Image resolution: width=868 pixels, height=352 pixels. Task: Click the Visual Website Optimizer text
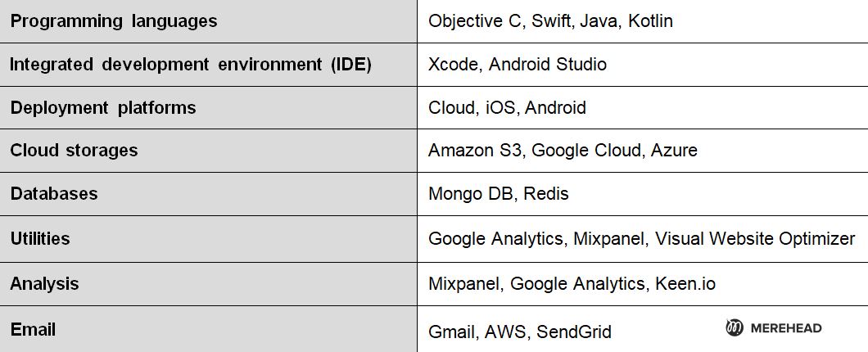pos(755,239)
